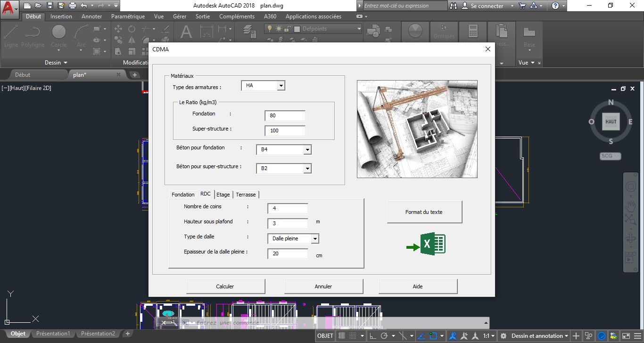Switch to Présentation1 layout tab
The width and height of the screenshot is (644, 343).
pyautogui.click(x=53, y=334)
